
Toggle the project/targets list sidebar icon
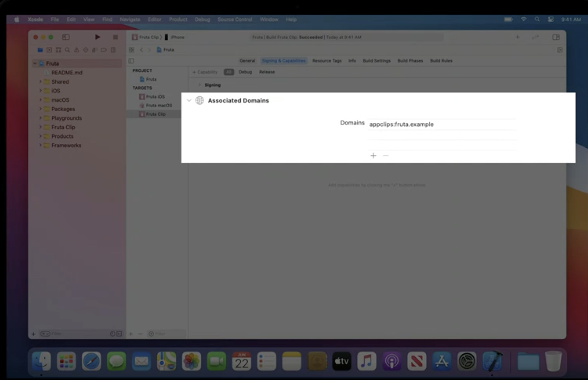(x=131, y=61)
